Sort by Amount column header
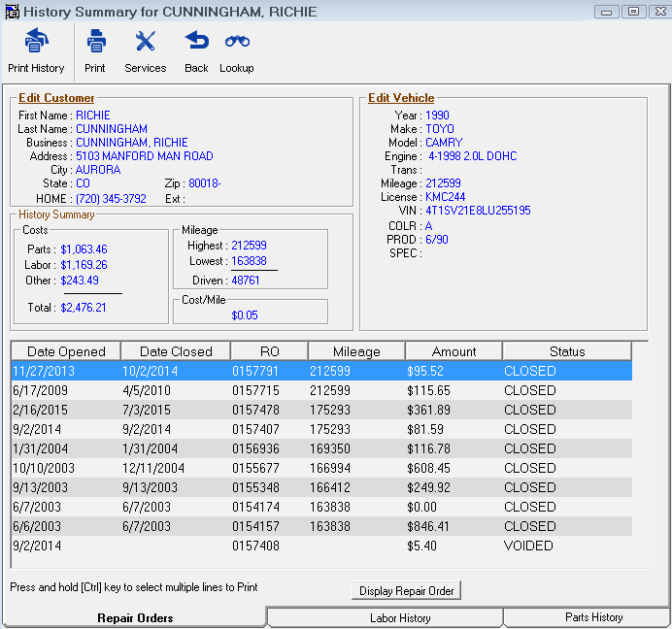 [x=454, y=351]
